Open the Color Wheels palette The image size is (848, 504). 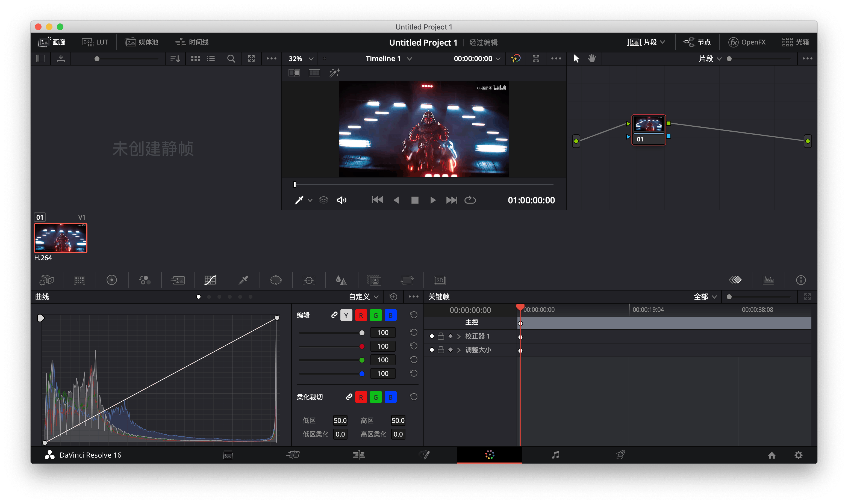(111, 280)
